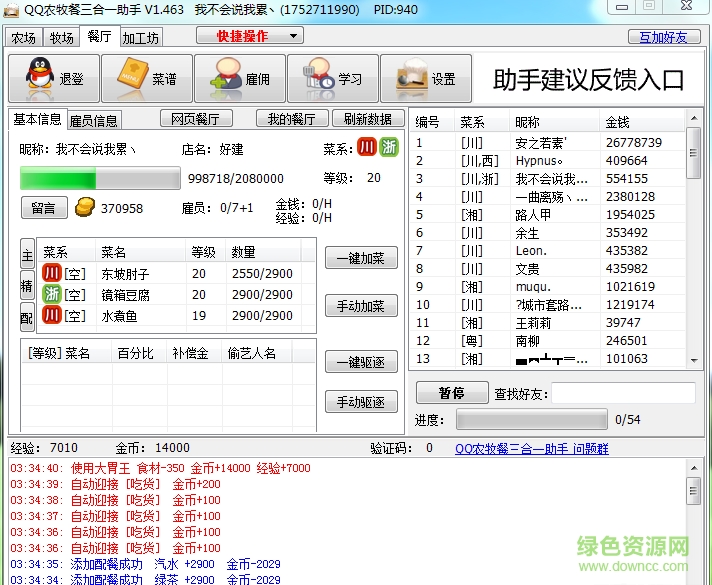This screenshot has height=585, width=712.
Task: Click the 刷新数据 refresh button
Action: click(x=367, y=119)
